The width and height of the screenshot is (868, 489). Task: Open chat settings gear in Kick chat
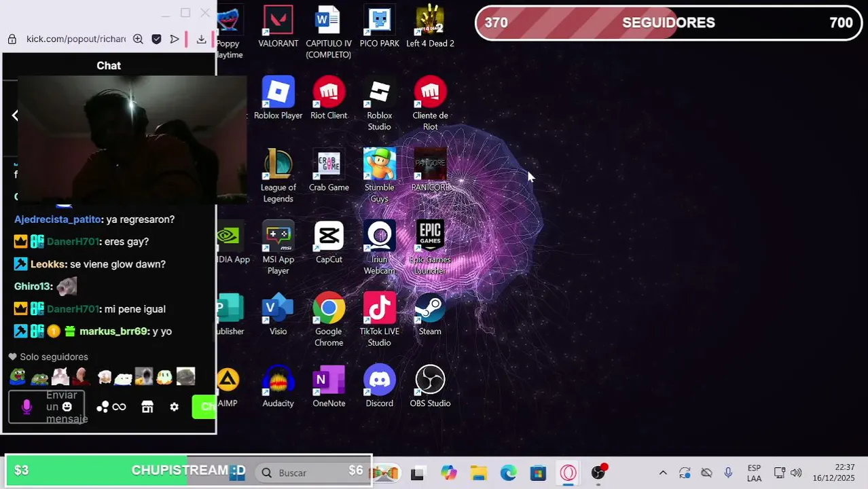[175, 407]
